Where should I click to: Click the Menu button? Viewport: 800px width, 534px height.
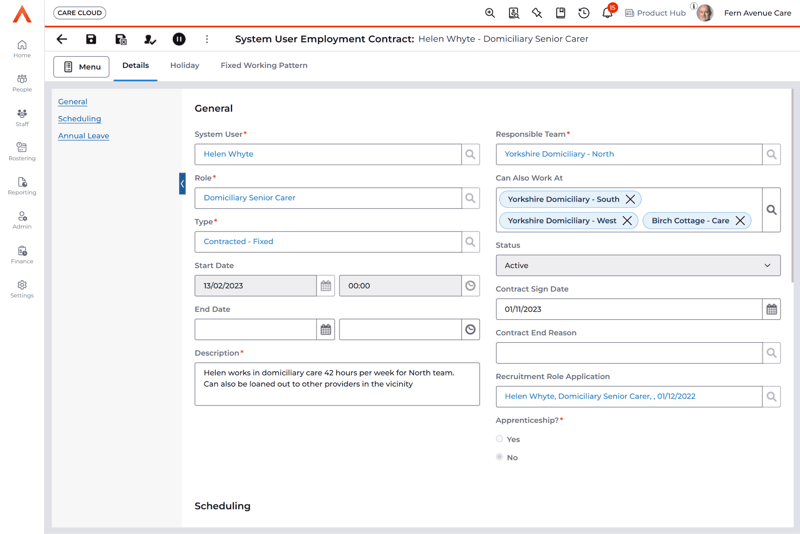click(x=82, y=67)
